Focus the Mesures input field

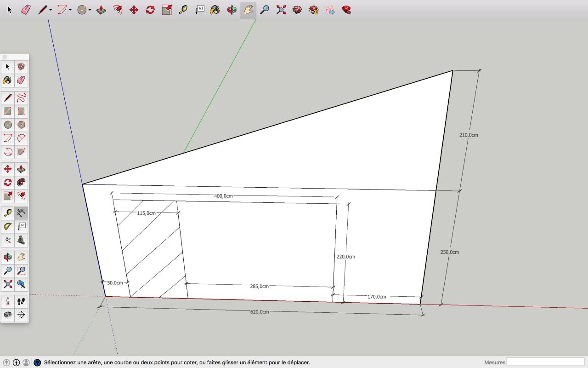tap(545, 362)
